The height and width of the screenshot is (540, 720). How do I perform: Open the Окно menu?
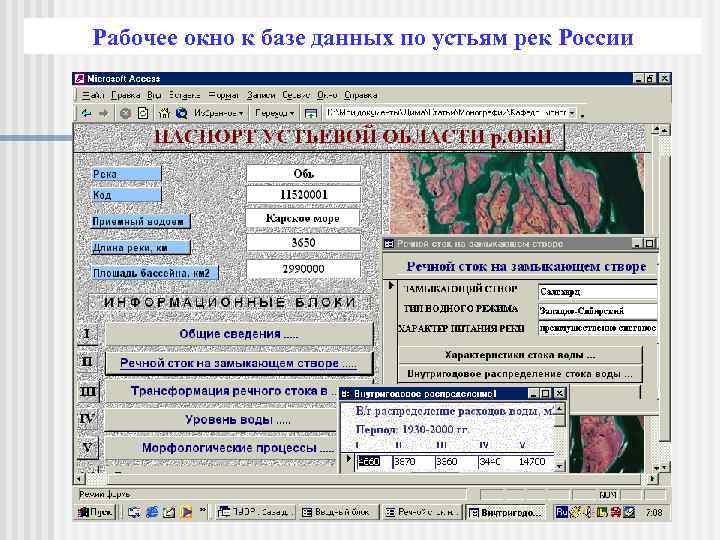(x=327, y=95)
